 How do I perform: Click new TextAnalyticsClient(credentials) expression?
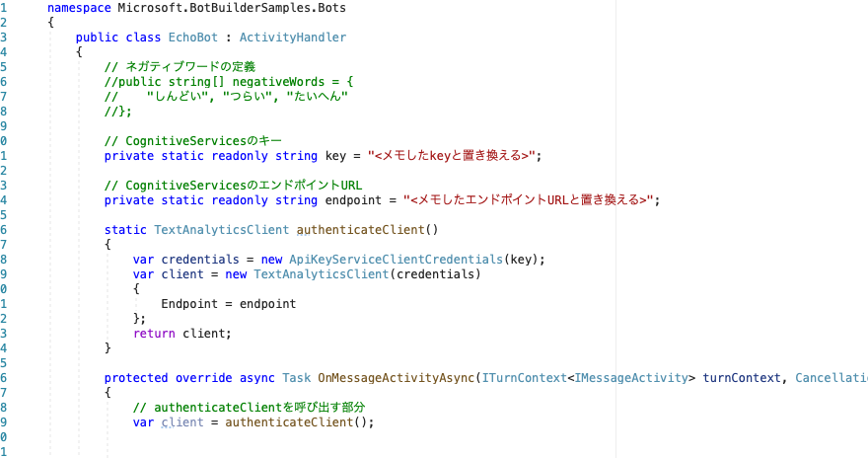tap(353, 274)
